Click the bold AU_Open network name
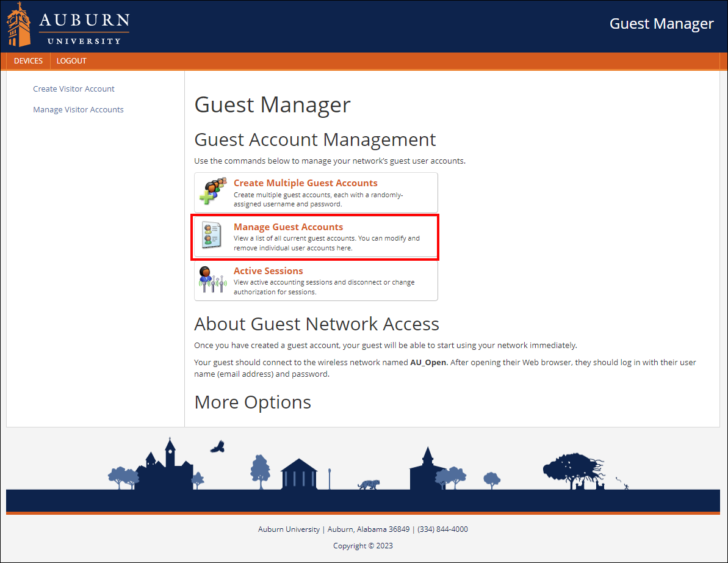The image size is (728, 563). click(428, 362)
